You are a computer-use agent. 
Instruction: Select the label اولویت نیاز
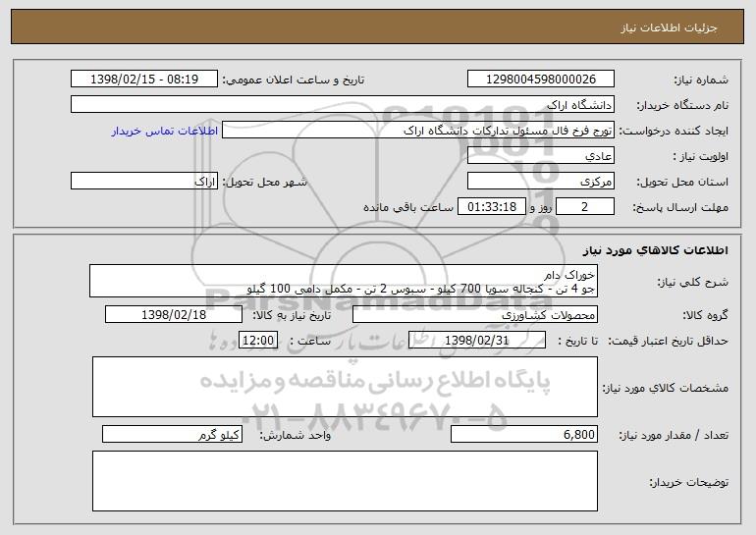701,156
